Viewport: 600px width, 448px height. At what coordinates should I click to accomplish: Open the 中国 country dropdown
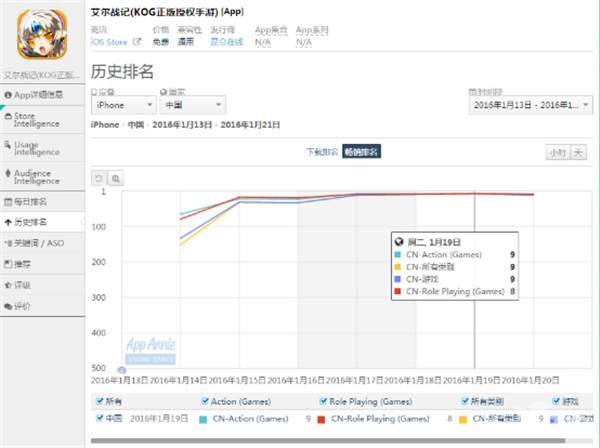[193, 105]
